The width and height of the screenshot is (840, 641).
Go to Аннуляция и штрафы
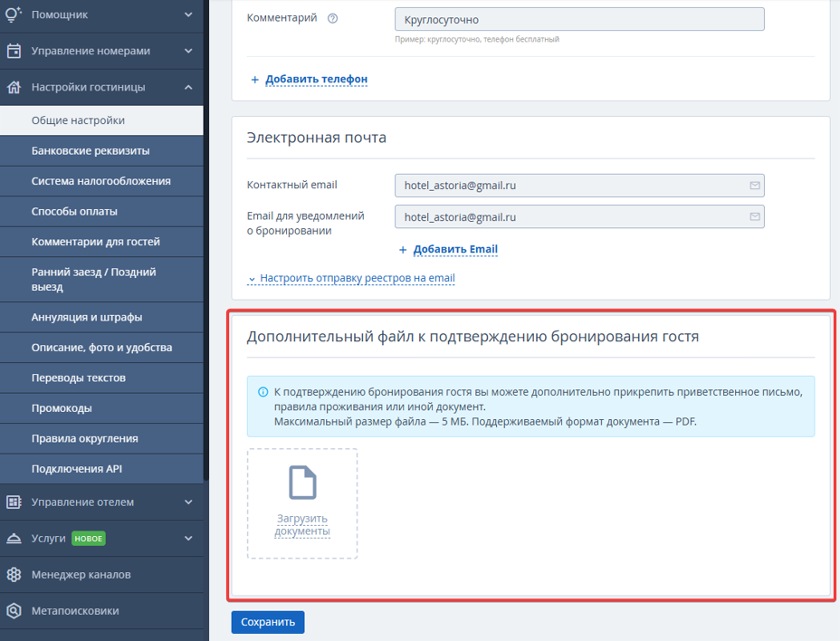click(x=101, y=317)
